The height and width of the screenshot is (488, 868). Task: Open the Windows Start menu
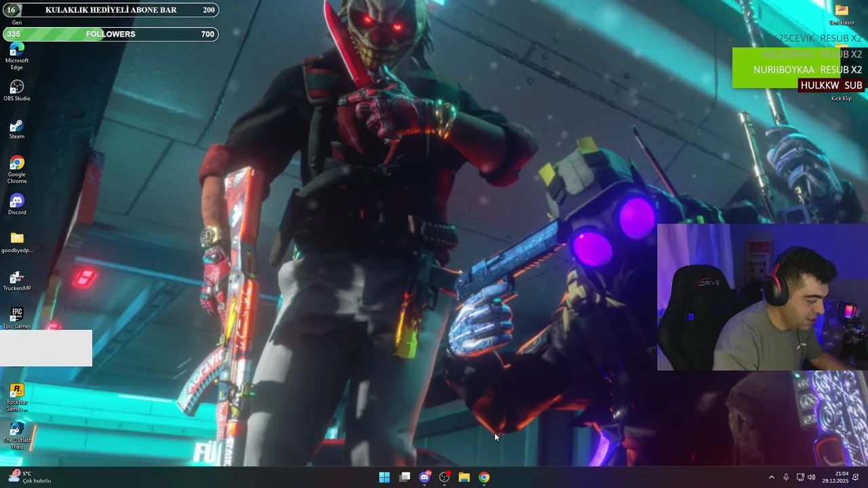click(x=384, y=477)
